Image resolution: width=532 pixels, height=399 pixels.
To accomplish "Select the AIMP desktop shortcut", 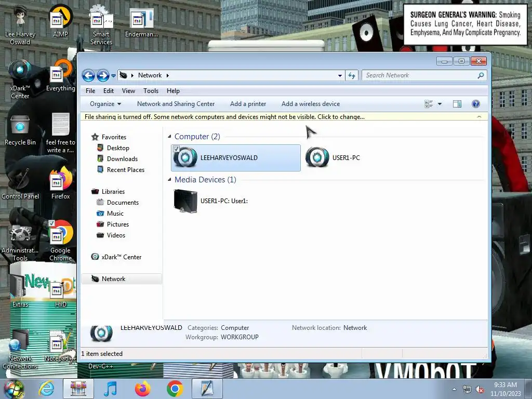I will (60, 21).
